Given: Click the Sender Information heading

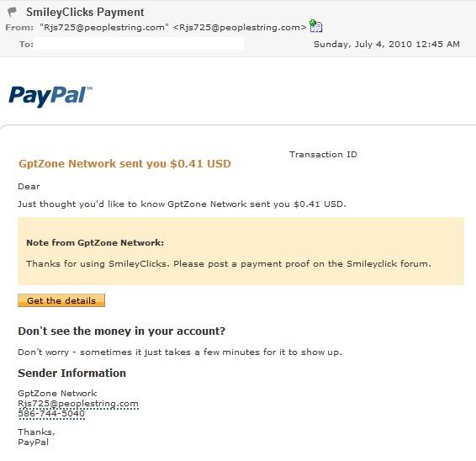Looking at the screenshot, I should [72, 373].
